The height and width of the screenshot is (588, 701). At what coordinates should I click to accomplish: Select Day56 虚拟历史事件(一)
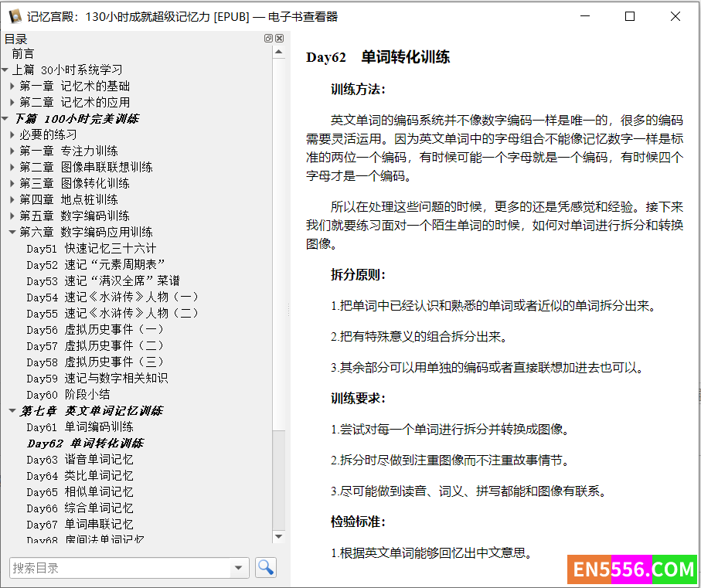point(95,329)
